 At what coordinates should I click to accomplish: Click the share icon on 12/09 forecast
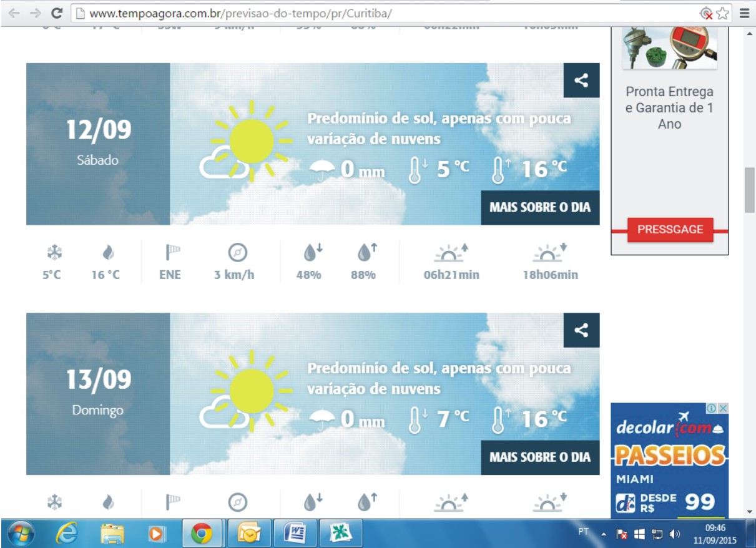coord(581,81)
